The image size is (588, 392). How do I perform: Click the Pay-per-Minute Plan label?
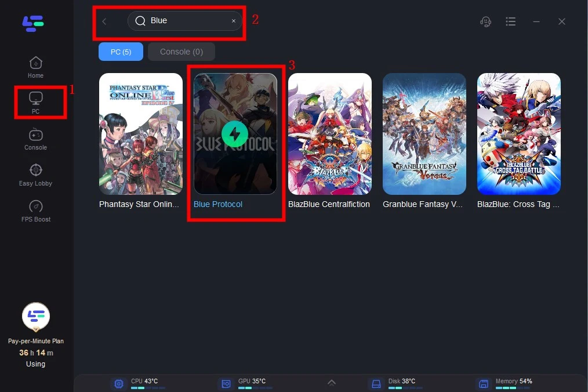pos(35,342)
